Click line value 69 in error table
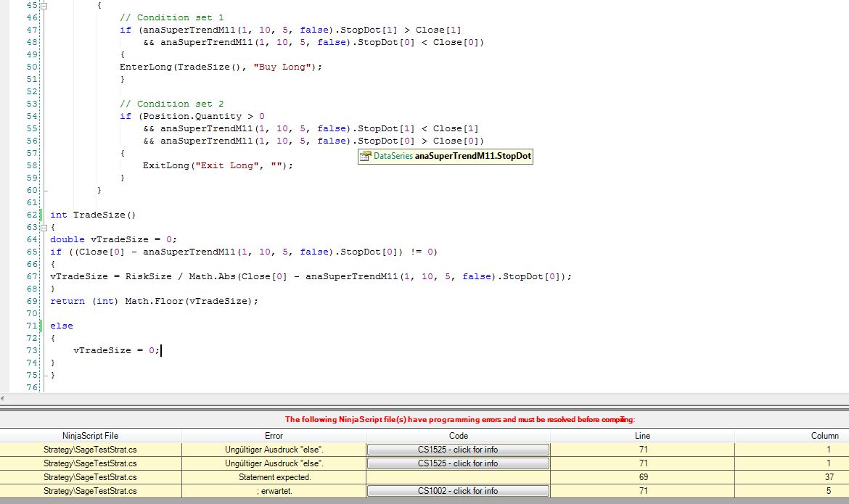Screen dimensions: 849x504 [x=643, y=477]
